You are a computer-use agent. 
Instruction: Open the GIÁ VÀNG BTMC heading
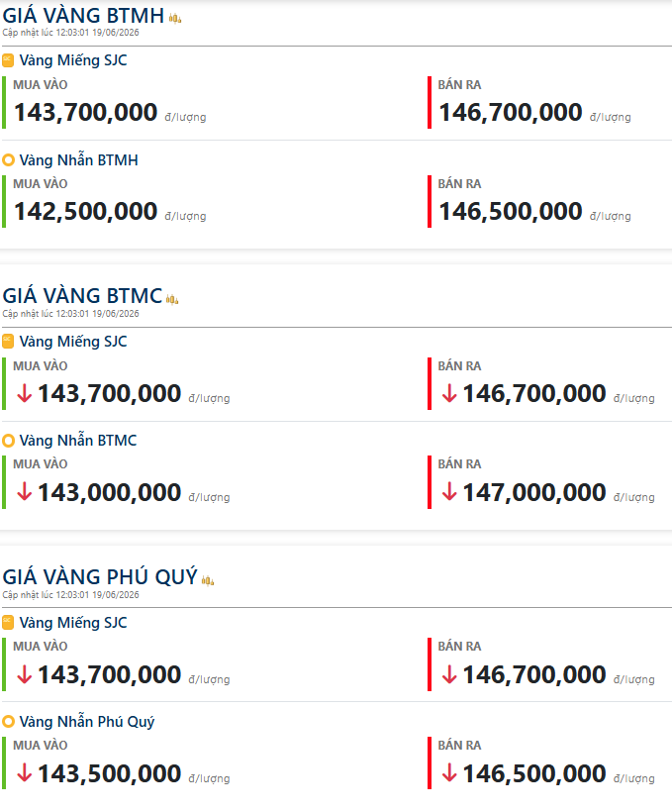tap(82, 296)
